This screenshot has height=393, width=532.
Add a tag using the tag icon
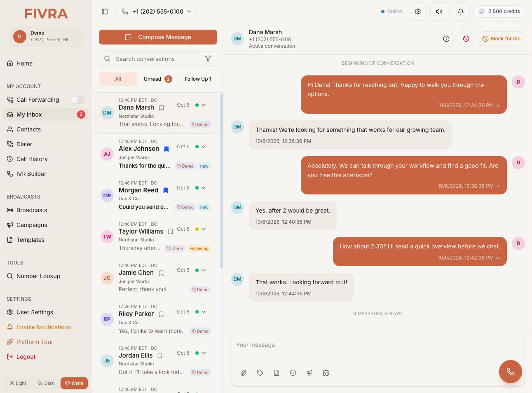260,373
